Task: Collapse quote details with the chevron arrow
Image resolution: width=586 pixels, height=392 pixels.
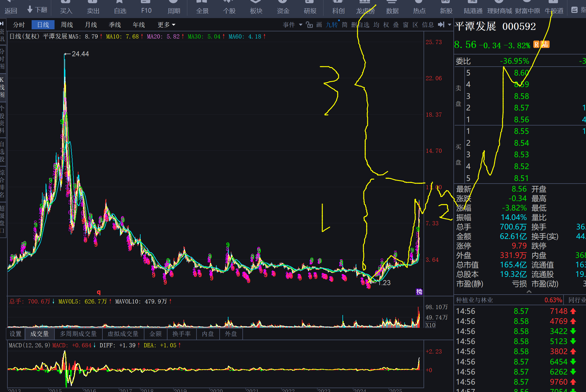Action: pos(529,292)
